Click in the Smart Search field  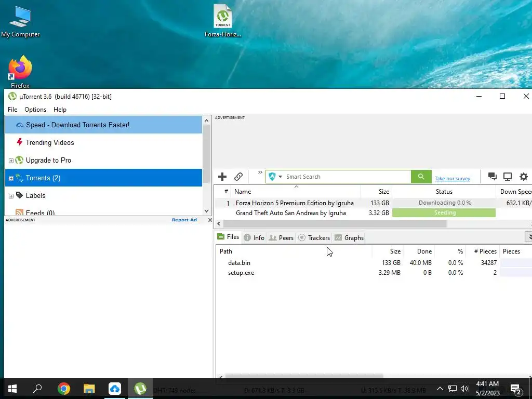[348, 177]
